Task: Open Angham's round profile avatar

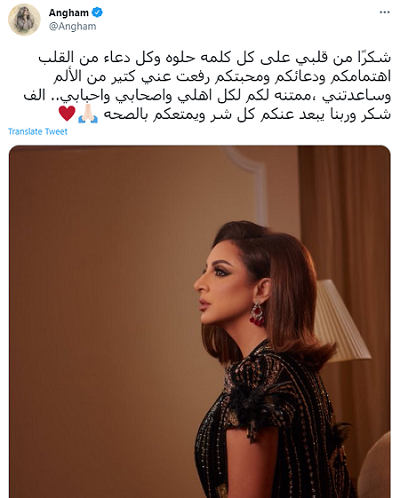Action: click(x=24, y=20)
